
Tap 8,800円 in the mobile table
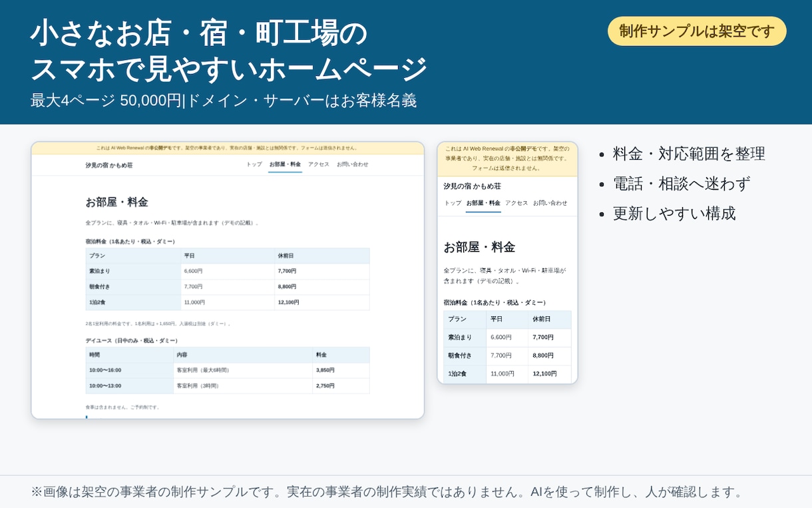coord(543,356)
